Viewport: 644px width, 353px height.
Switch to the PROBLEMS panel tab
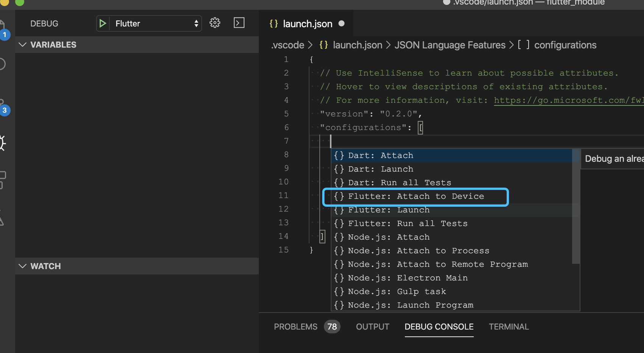[x=296, y=327]
